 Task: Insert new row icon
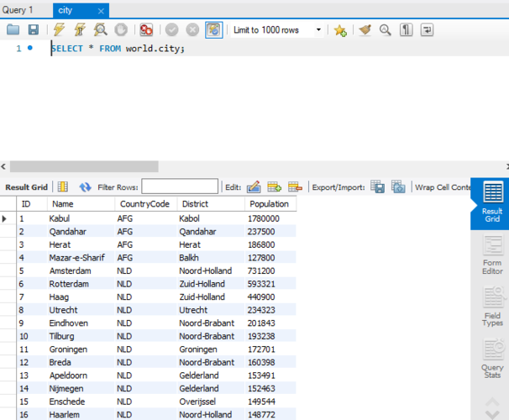275,187
